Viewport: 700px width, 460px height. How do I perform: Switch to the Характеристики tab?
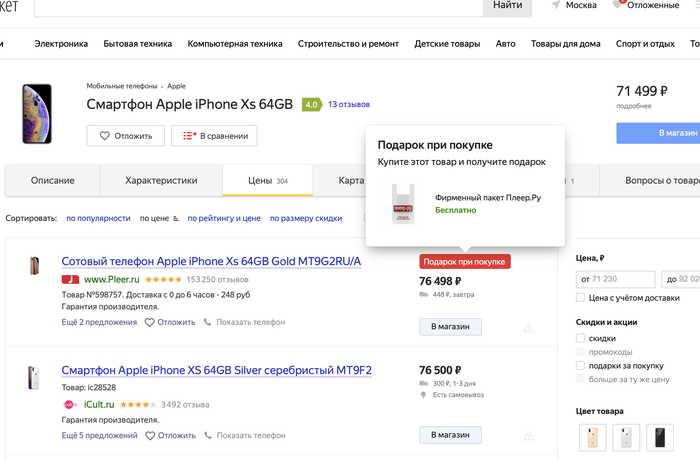coord(161,181)
